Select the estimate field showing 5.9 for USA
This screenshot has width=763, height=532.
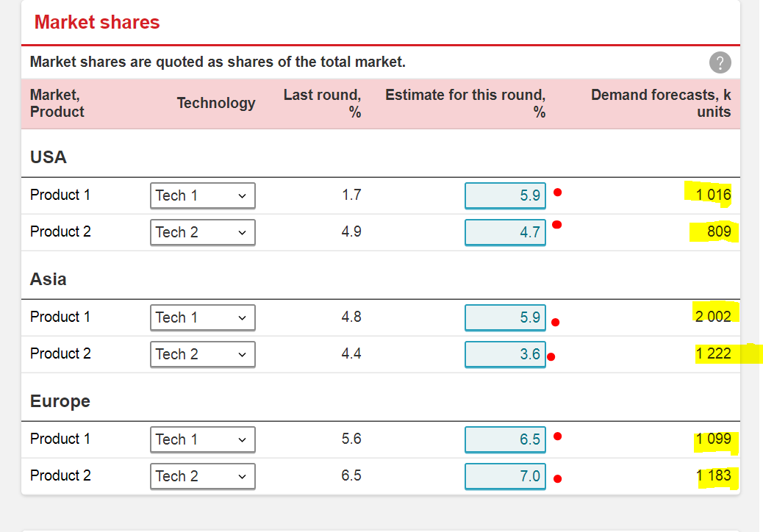(505, 195)
